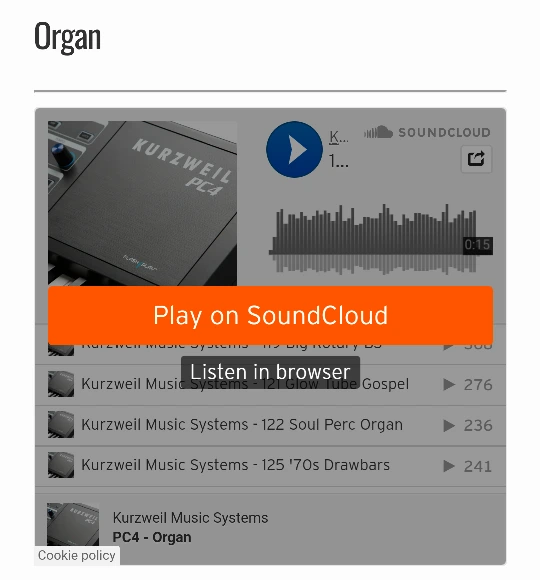The height and width of the screenshot is (580, 540).
Task: Open the Cookie policy link
Action: coord(77,556)
